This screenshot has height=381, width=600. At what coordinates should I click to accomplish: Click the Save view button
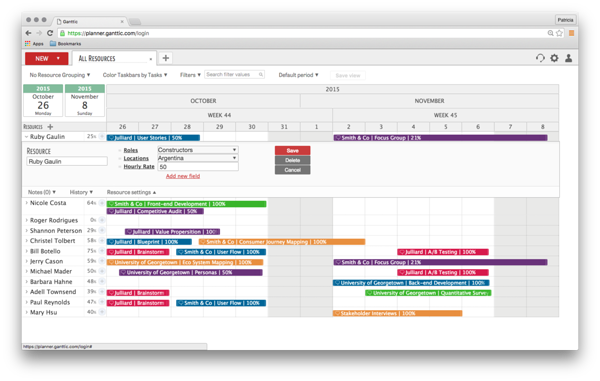click(x=348, y=75)
